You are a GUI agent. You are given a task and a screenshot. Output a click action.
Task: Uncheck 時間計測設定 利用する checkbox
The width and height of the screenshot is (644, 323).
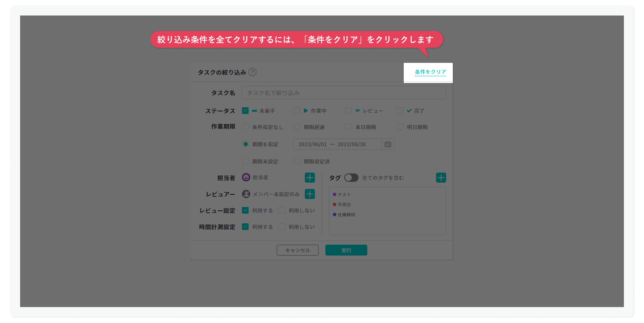point(246,227)
